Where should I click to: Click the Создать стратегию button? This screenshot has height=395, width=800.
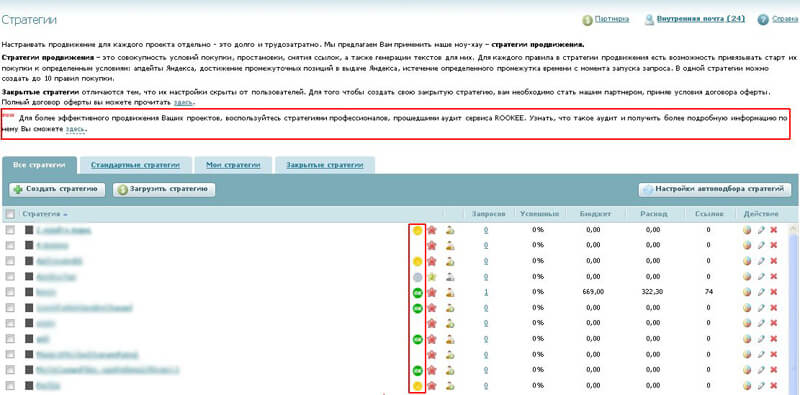[57, 189]
